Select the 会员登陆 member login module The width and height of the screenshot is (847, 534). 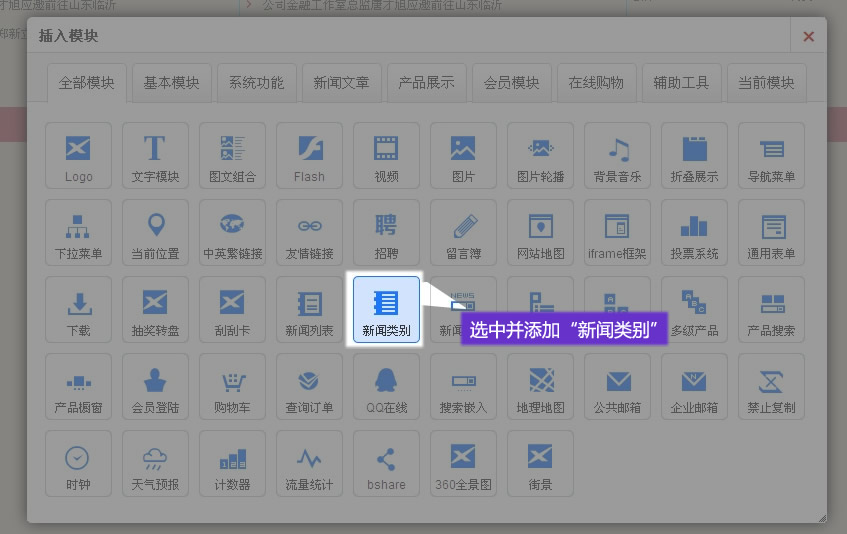(155, 386)
